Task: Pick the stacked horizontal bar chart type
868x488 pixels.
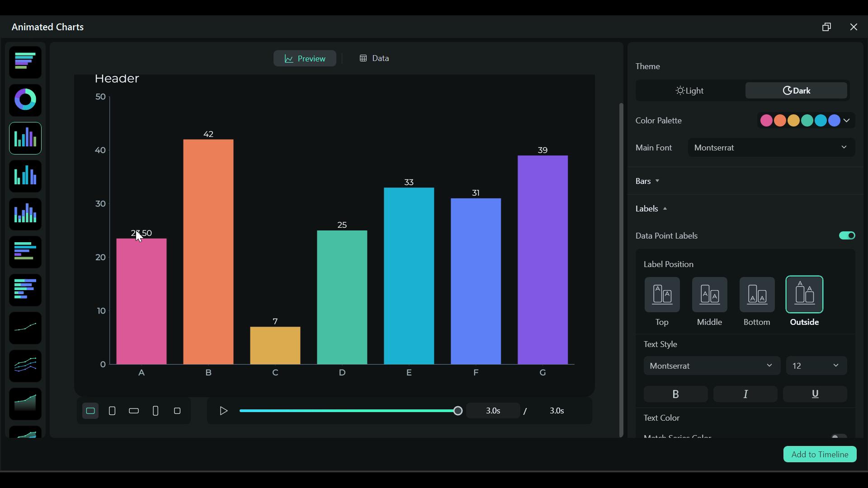Action: point(25,290)
